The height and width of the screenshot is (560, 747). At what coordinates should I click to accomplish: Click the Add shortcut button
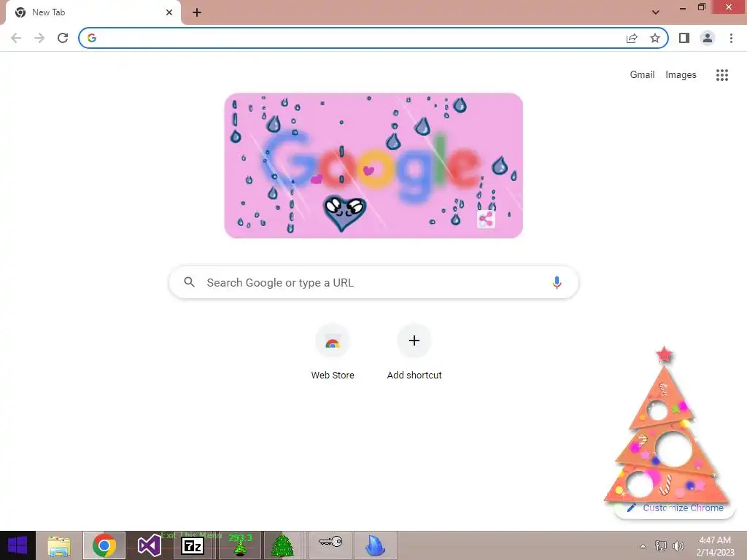click(x=414, y=352)
